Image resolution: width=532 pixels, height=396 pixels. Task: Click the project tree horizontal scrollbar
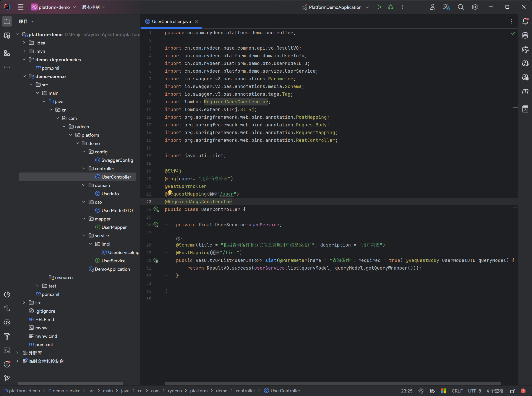[x=70, y=383]
